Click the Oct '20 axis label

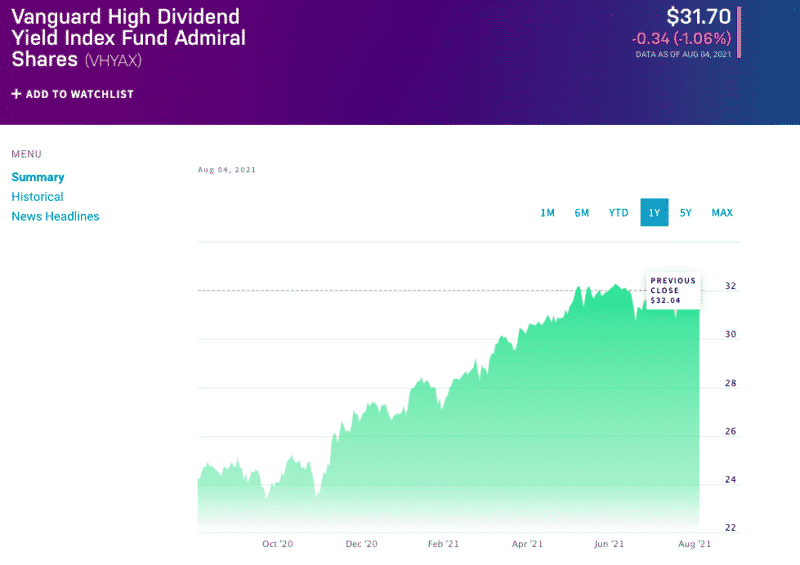pos(278,544)
